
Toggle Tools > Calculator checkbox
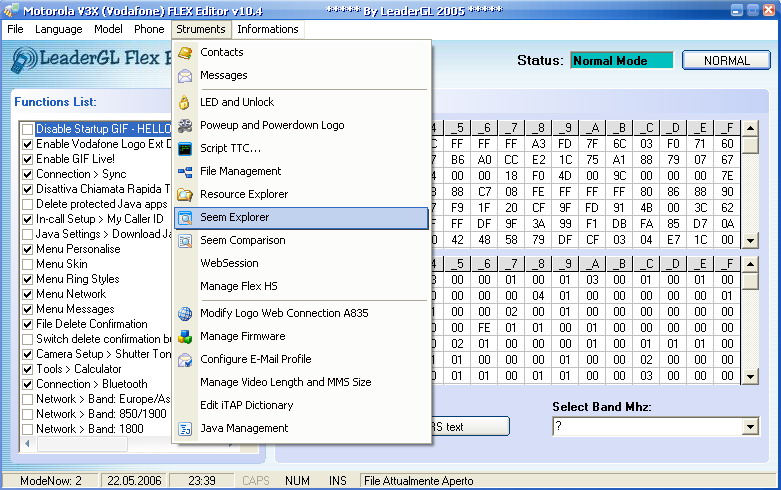click(x=28, y=369)
